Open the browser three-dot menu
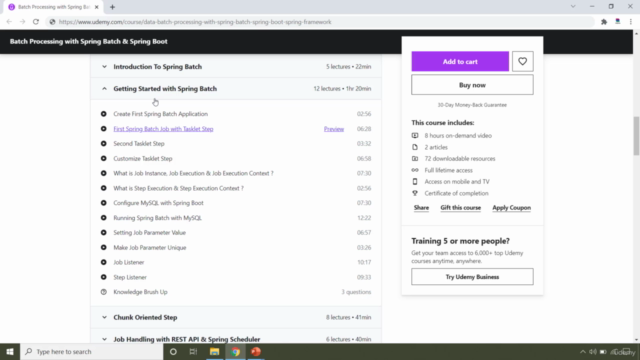This screenshot has height=360, width=640. pyautogui.click(x=631, y=22)
